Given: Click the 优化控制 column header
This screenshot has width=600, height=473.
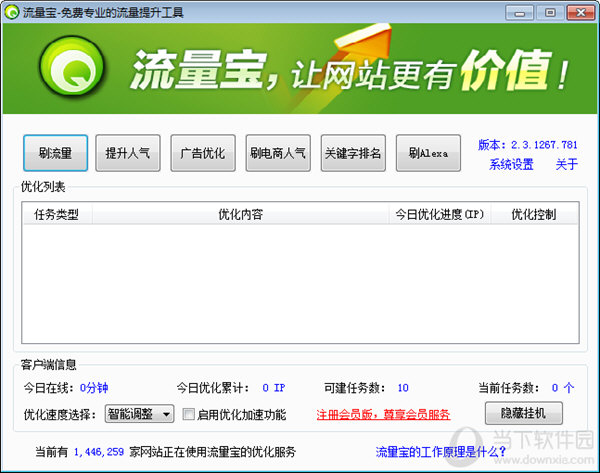Looking at the screenshot, I should [534, 214].
